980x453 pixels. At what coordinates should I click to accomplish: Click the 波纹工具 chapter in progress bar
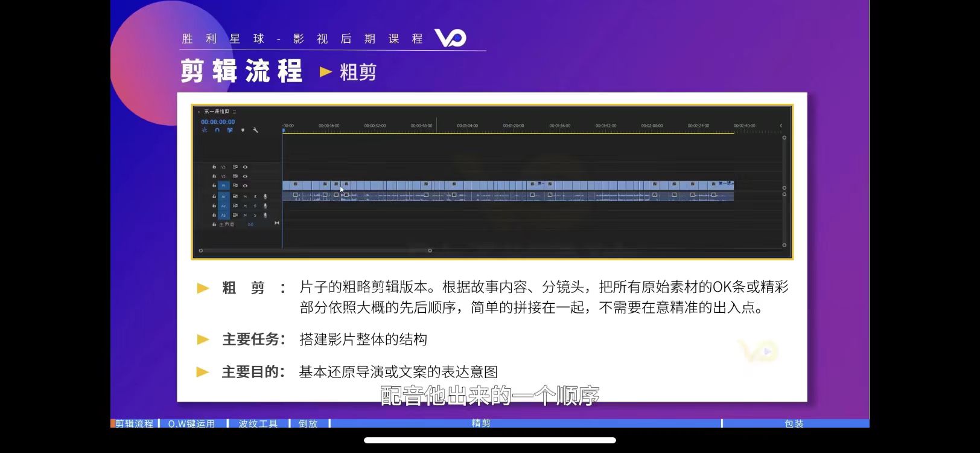(258, 423)
